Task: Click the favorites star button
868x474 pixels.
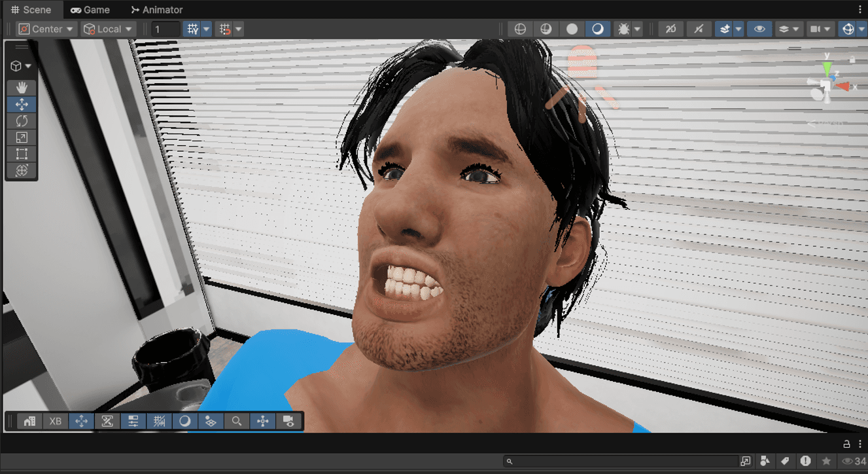Action: (x=826, y=462)
